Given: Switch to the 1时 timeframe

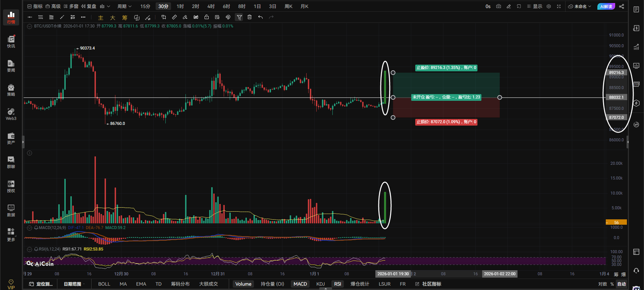Looking at the screenshot, I should [x=180, y=6].
